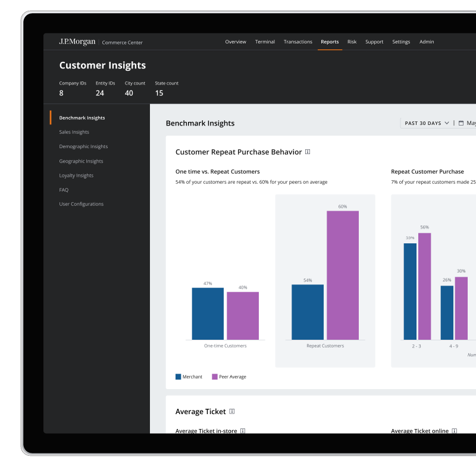Screen dimensions: 476x476
Task: Open User Configurations in sidebar
Action: click(81, 204)
